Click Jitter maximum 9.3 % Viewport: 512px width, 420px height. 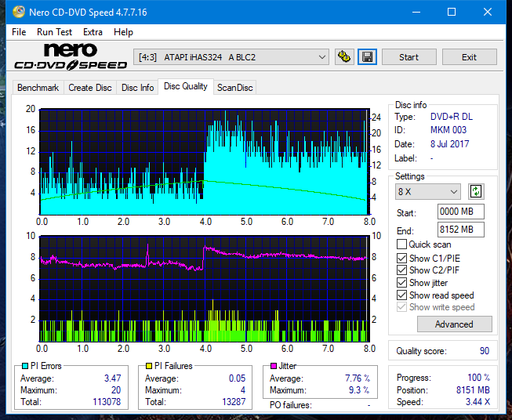[x=359, y=390]
